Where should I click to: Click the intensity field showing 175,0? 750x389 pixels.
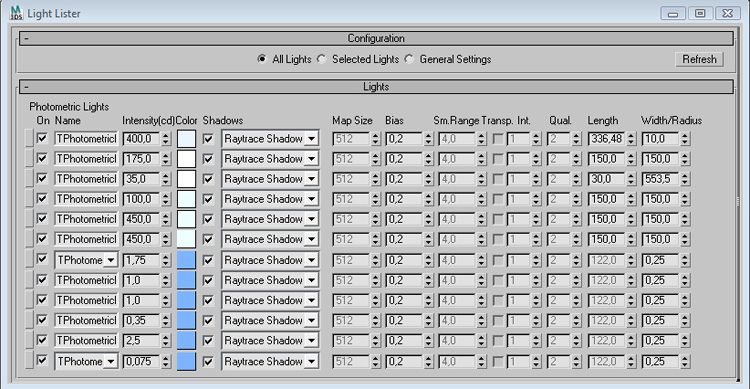click(142, 159)
